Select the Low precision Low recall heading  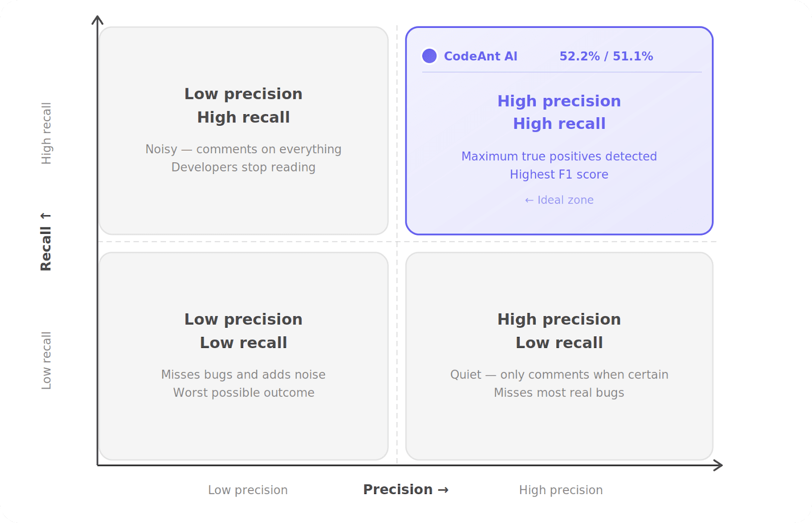[243, 331]
